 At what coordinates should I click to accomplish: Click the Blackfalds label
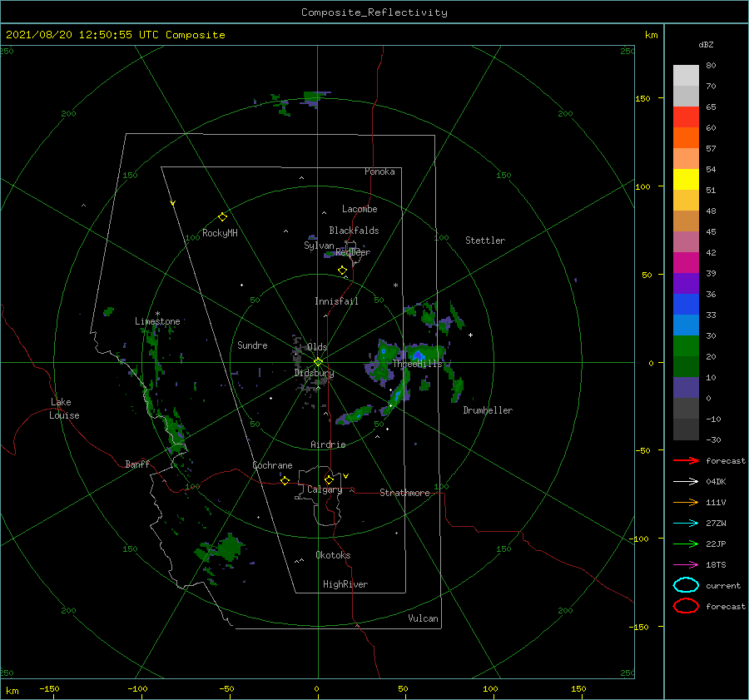(x=354, y=231)
